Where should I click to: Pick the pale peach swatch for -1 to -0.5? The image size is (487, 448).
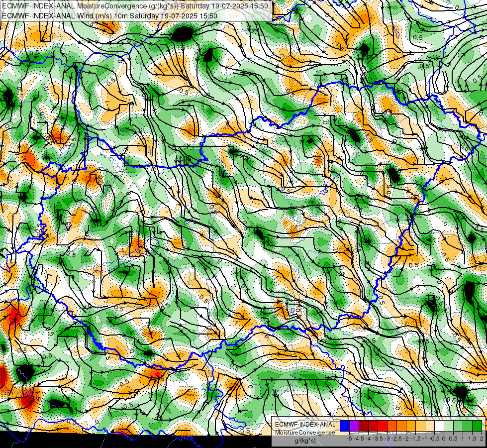click(x=430, y=426)
